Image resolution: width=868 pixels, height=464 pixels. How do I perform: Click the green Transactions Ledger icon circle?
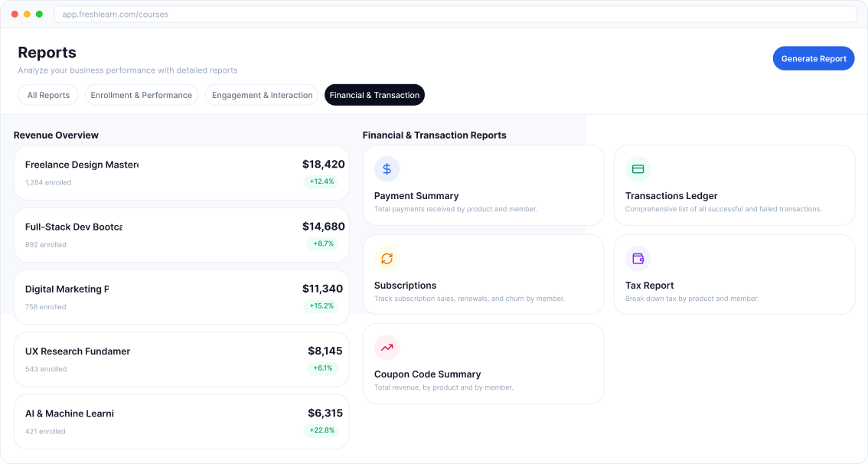pyautogui.click(x=638, y=168)
